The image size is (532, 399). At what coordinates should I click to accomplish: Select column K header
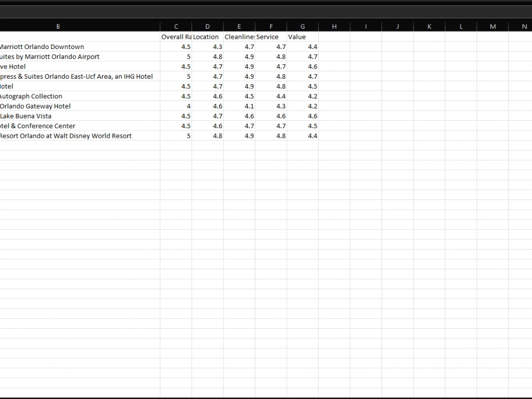429,27
